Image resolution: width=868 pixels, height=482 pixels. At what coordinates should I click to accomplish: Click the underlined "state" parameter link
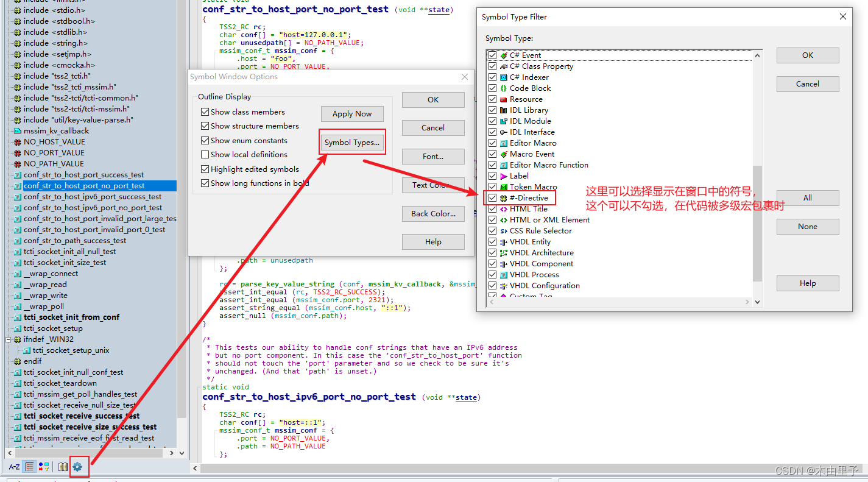tap(439, 9)
